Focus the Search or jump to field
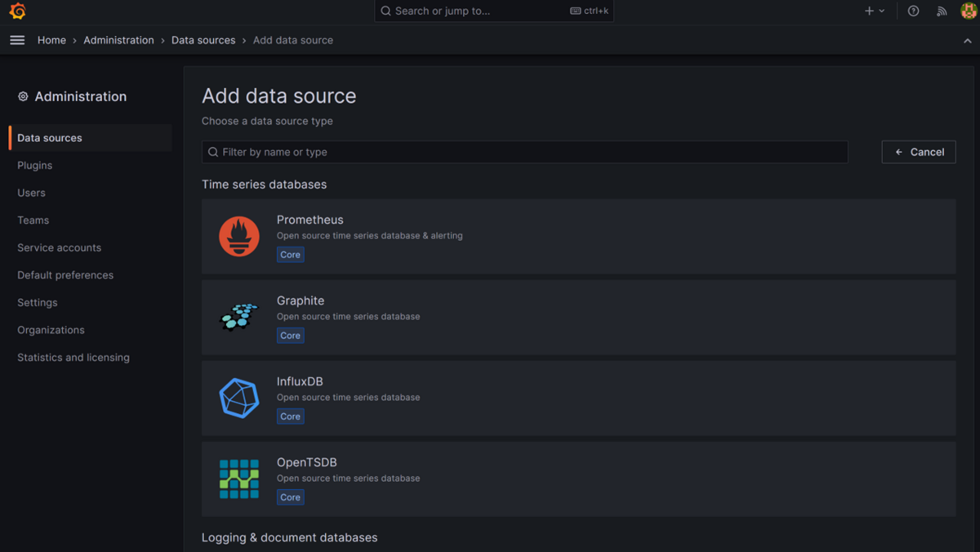 click(494, 11)
